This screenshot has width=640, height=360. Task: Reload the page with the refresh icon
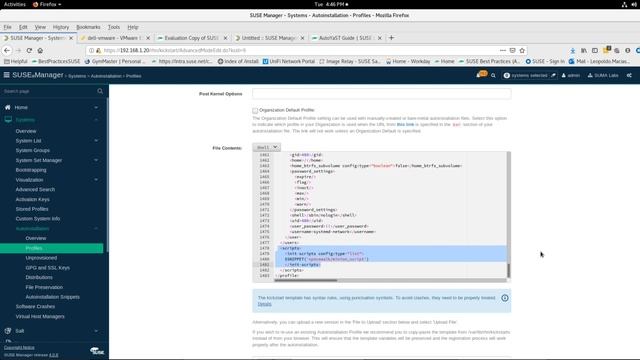[29, 50]
